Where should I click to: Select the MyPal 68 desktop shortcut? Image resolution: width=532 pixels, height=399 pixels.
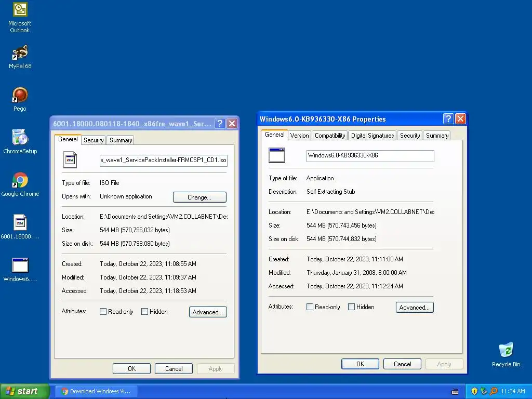20,57
